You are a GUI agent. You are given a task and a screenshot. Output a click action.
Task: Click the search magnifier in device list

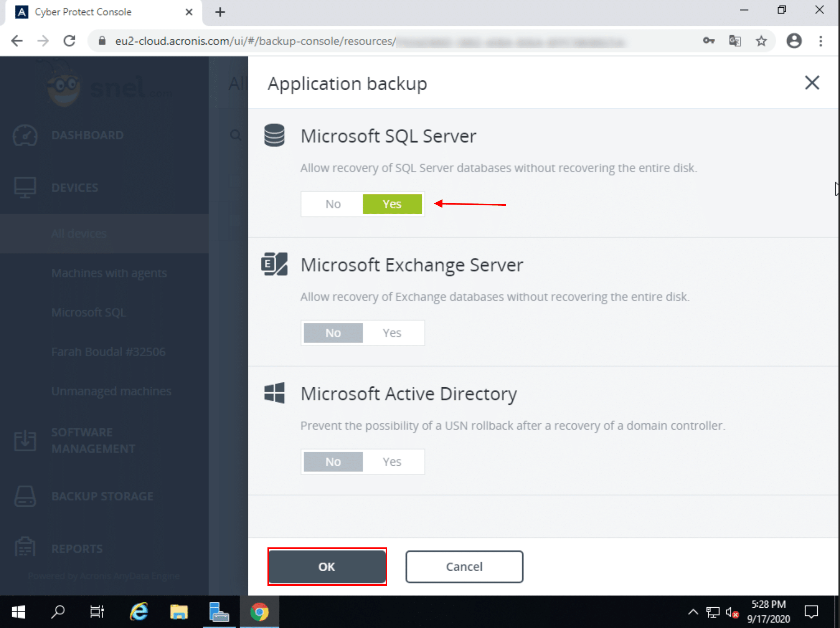[236, 135]
